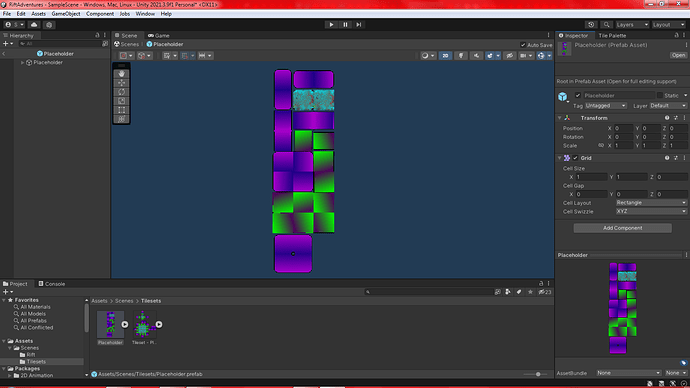
Task: Toggle the Placeholder active checkbox
Action: point(578,95)
